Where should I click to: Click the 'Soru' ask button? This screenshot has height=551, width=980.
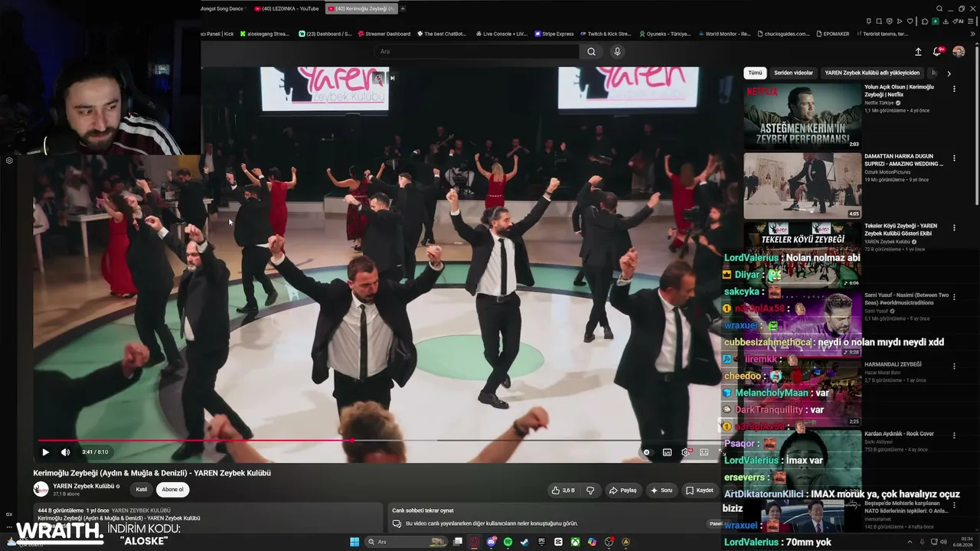click(661, 491)
